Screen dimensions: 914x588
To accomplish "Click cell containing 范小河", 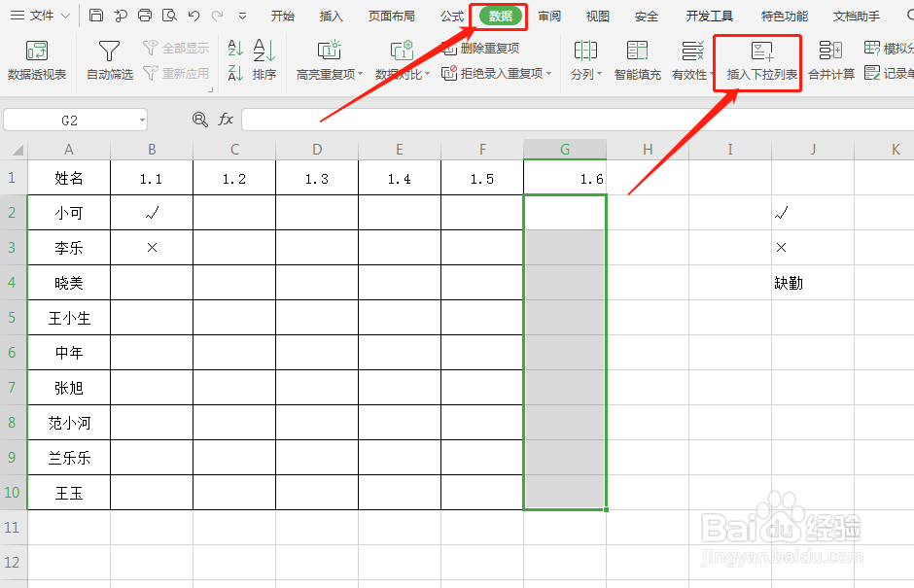I will [69, 423].
